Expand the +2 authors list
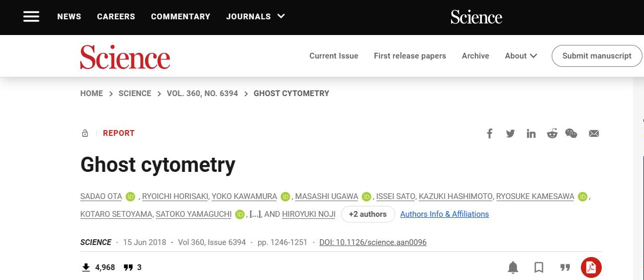Image resolution: width=644 pixels, height=280 pixels. 368,214
